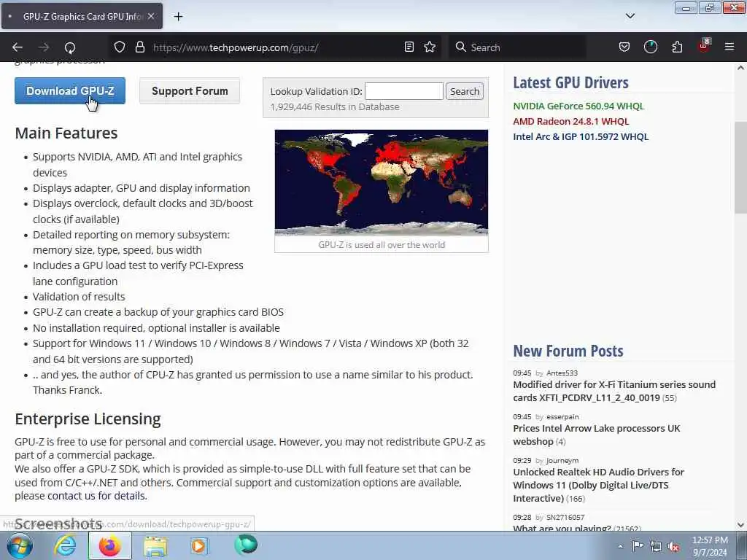Open Prices Intel Arrow Lake processors post
Image resolution: width=747 pixels, height=560 pixels.
597,435
